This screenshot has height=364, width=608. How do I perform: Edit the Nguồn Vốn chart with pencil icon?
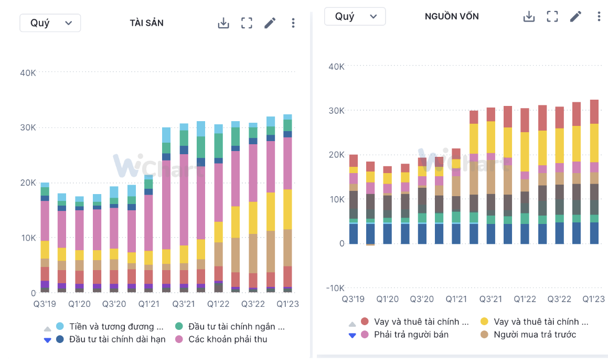point(575,16)
